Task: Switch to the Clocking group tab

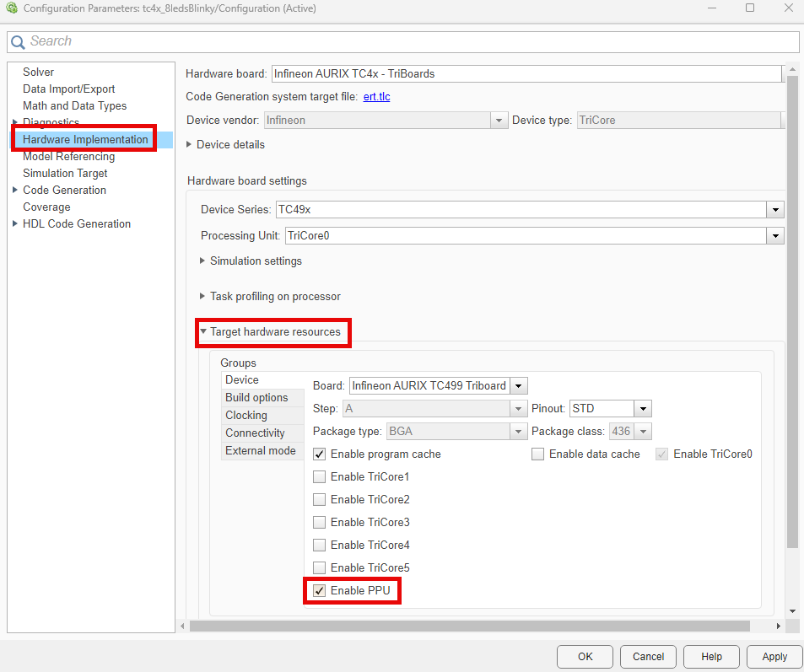Action: point(246,415)
